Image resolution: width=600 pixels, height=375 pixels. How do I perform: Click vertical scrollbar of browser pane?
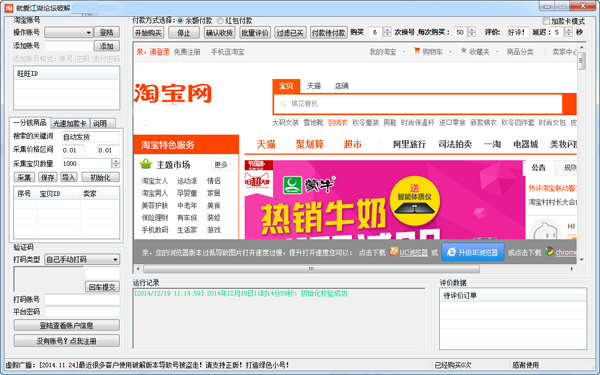click(582, 61)
